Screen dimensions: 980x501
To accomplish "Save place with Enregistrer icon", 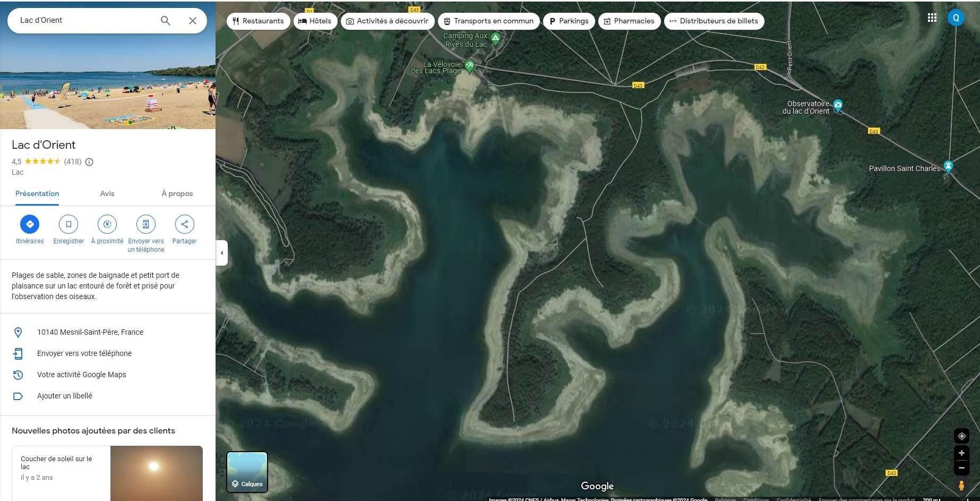I will (68, 224).
